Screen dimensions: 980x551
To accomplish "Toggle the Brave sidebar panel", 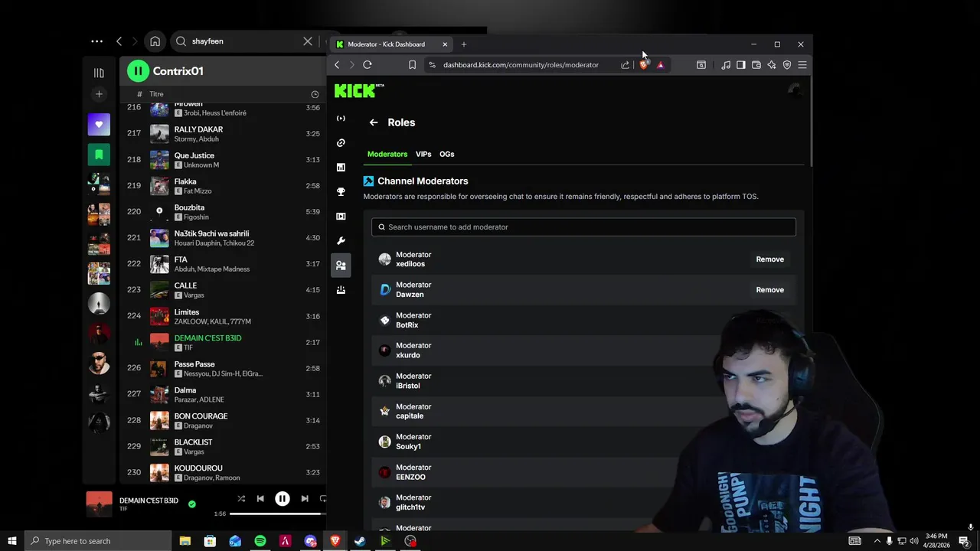I will pyautogui.click(x=741, y=65).
